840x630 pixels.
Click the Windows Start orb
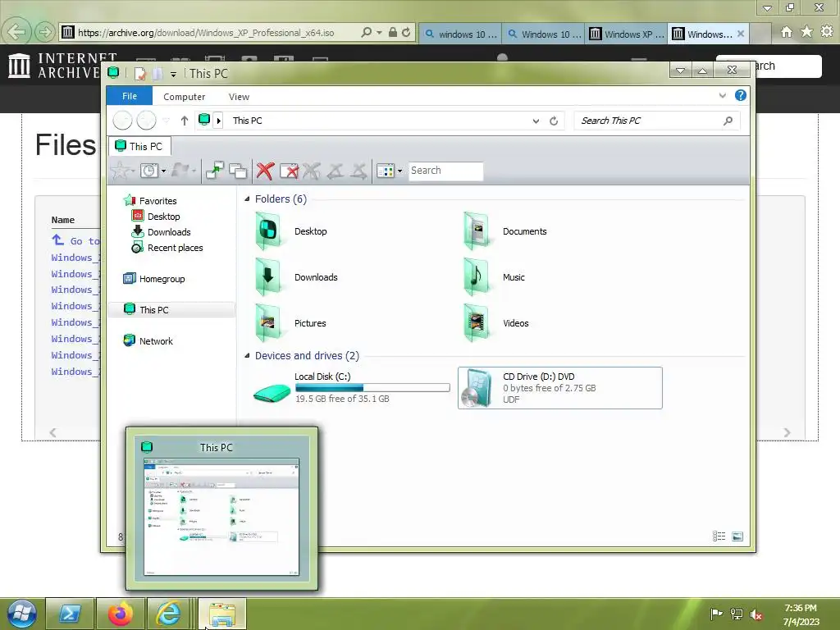(21, 614)
